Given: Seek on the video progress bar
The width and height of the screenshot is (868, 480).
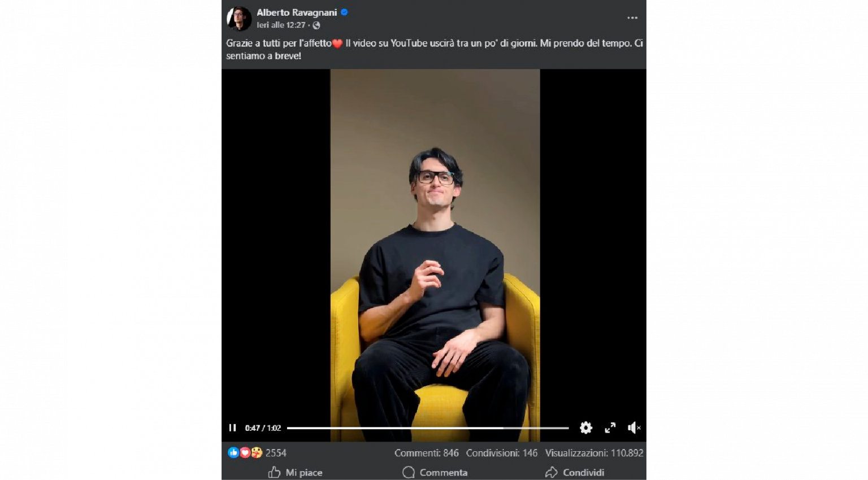Looking at the screenshot, I should click(x=428, y=428).
